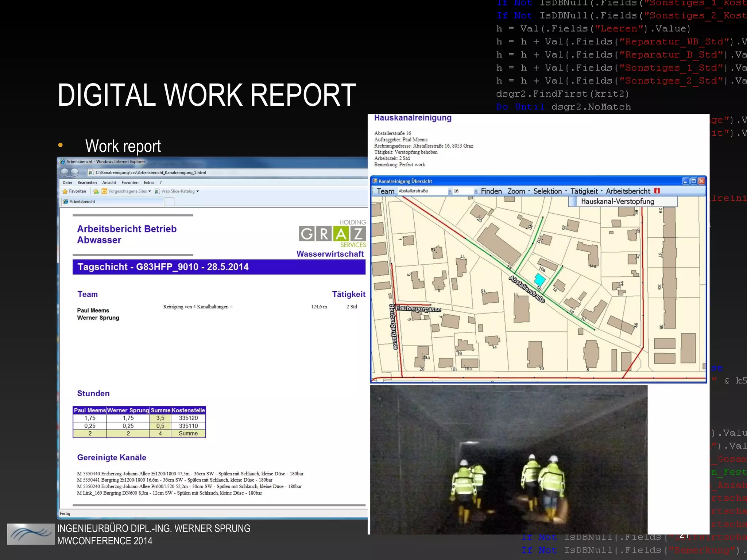Click Summe cell with value 3,5
This screenshot has height=560, width=747.
point(160,418)
